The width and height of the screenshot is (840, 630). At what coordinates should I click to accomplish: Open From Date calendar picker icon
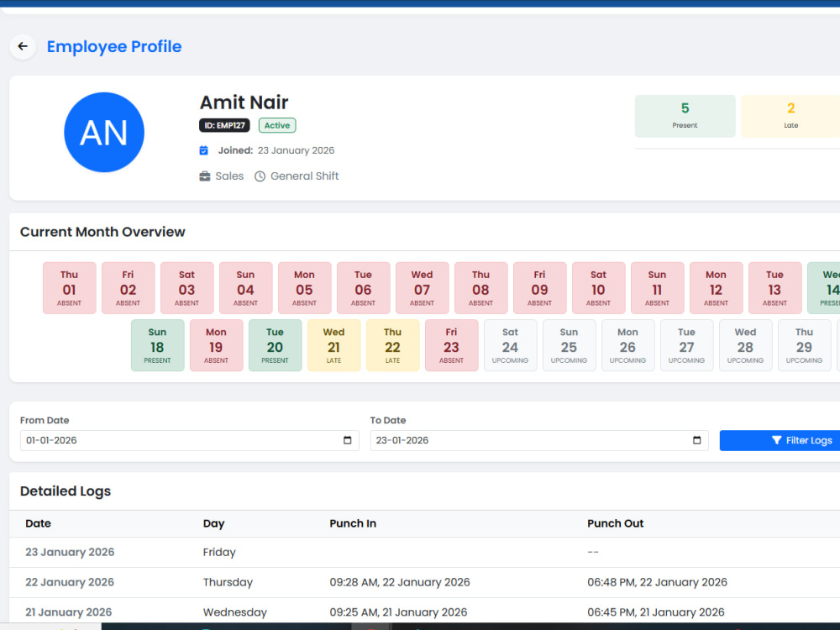347,440
